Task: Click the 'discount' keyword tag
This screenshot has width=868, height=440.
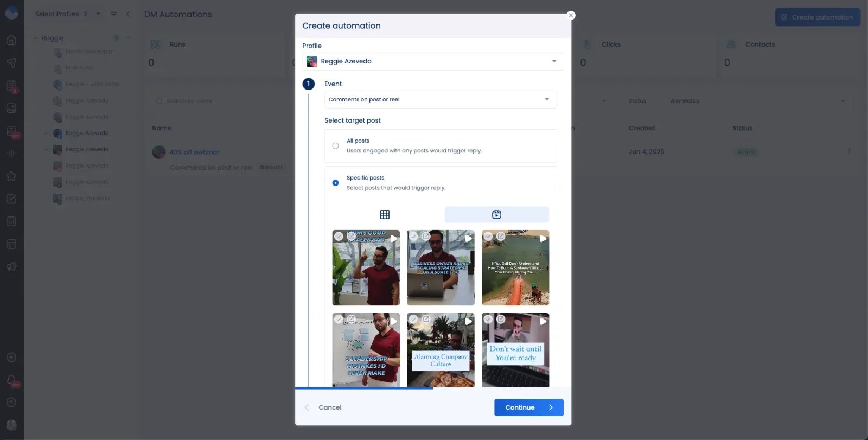Action: (x=271, y=167)
